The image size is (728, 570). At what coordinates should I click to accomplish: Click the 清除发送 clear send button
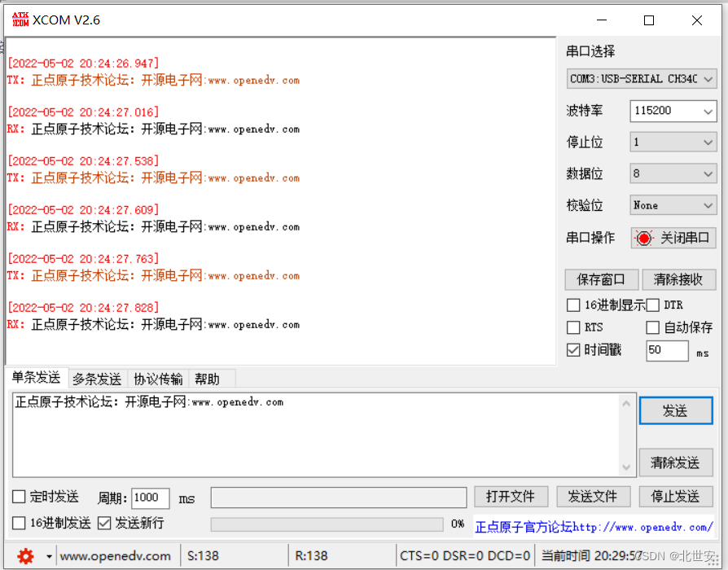pyautogui.click(x=676, y=463)
